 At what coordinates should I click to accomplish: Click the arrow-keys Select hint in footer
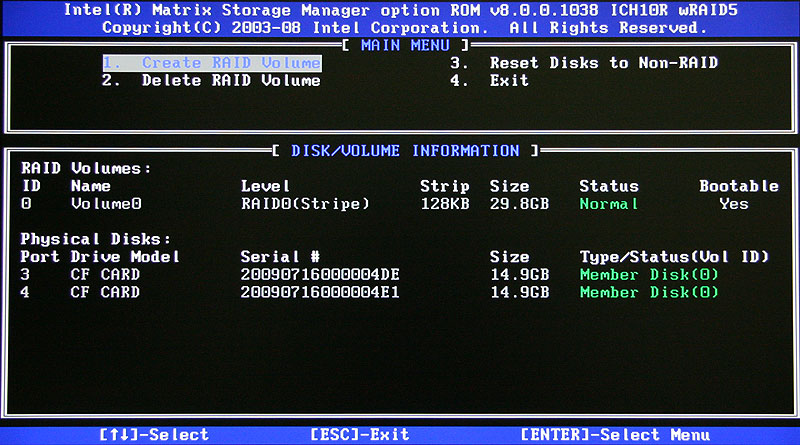click(154, 435)
